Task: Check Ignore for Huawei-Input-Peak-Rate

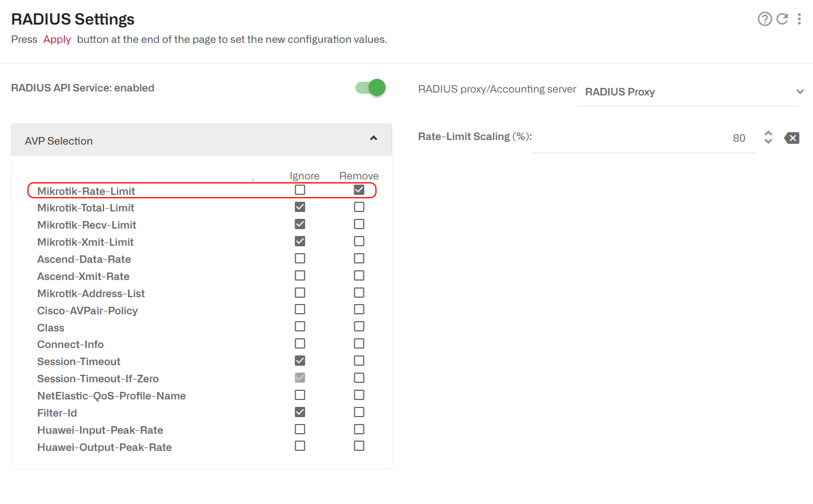Action: click(300, 429)
